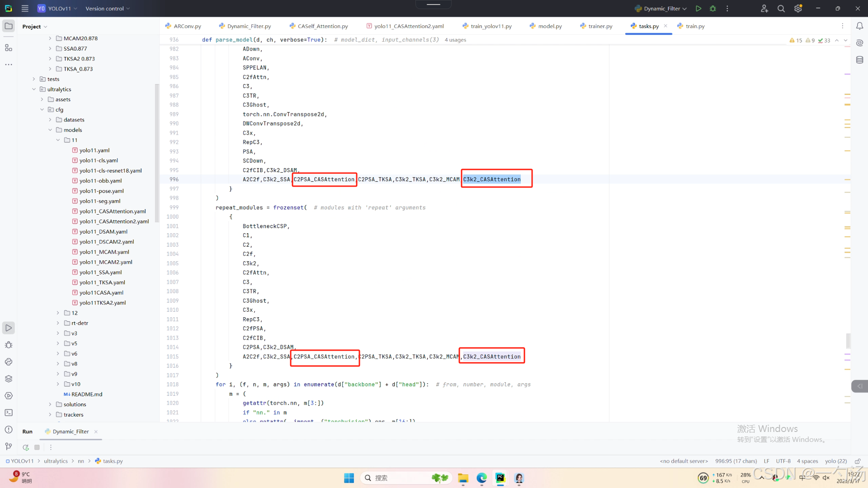Open the Python Packages tool window
Image resolution: width=868 pixels, height=488 pixels.
click(x=9, y=379)
